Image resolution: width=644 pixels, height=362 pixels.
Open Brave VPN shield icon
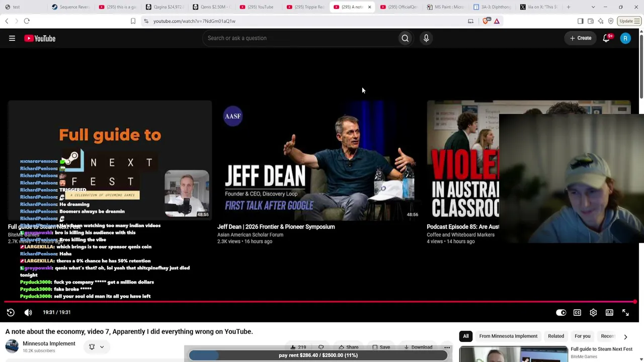coord(611,21)
